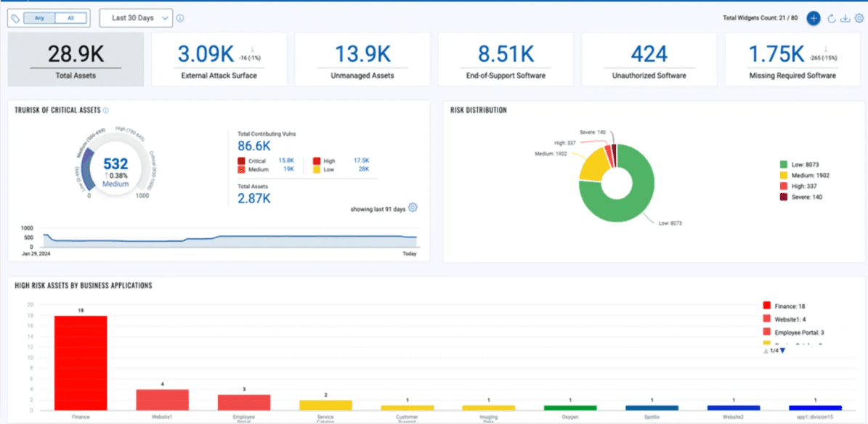Click the Finance bar in the chart

coord(80,363)
